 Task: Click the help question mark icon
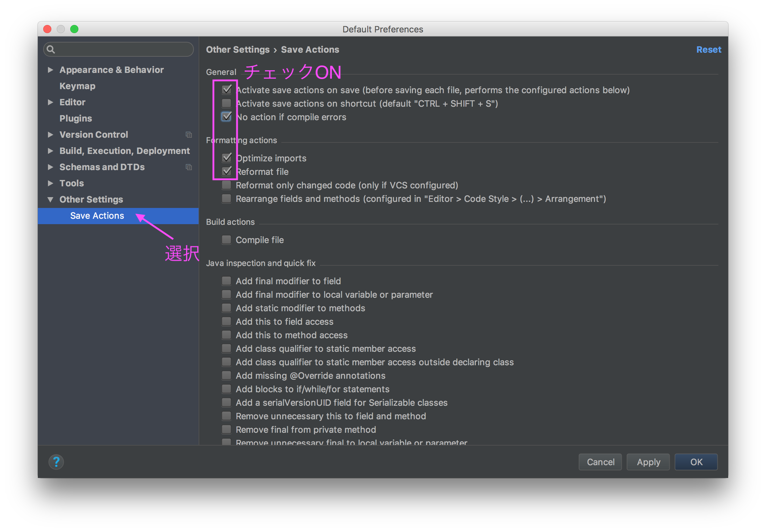56,461
